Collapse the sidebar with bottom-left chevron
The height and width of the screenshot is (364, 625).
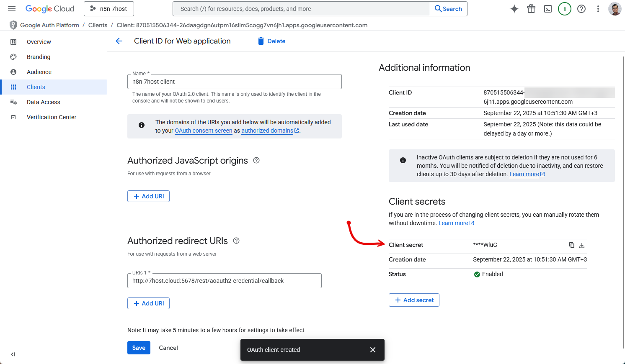point(13,354)
